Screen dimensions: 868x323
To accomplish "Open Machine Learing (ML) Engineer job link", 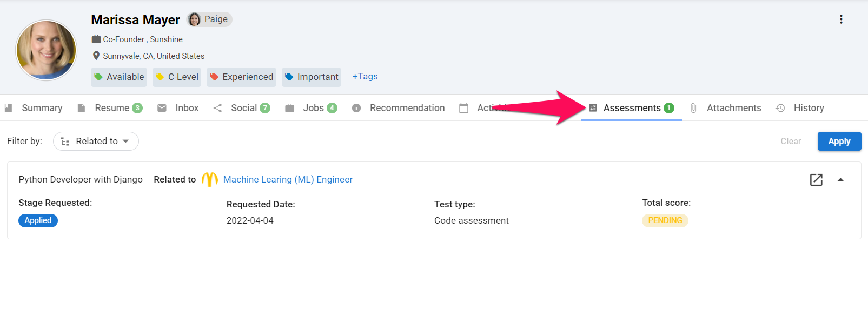I will [288, 179].
